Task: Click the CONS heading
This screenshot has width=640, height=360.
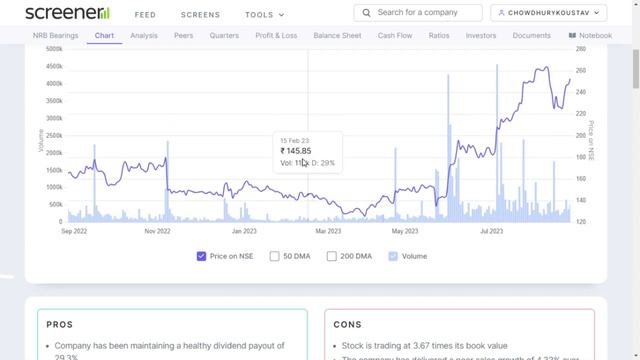Action: [x=347, y=324]
